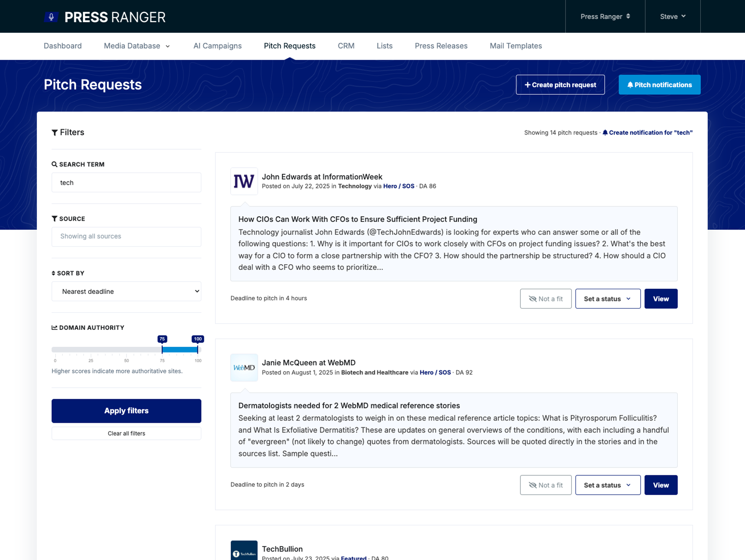Open the Steve account dropdown
Screen dimensions: 745x560
(673, 17)
